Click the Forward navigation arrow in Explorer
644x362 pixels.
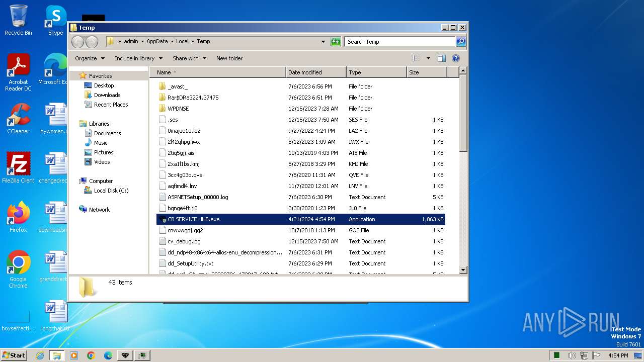(x=92, y=42)
